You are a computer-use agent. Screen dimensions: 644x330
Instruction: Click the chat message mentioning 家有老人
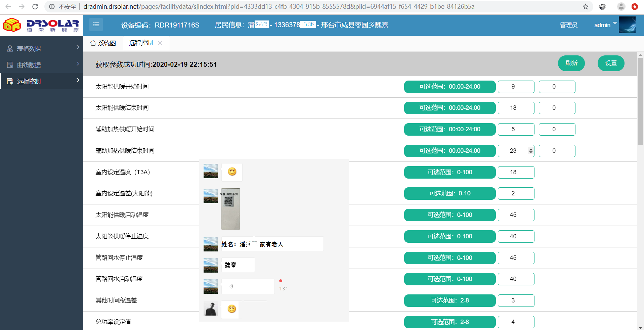pyautogui.click(x=272, y=244)
